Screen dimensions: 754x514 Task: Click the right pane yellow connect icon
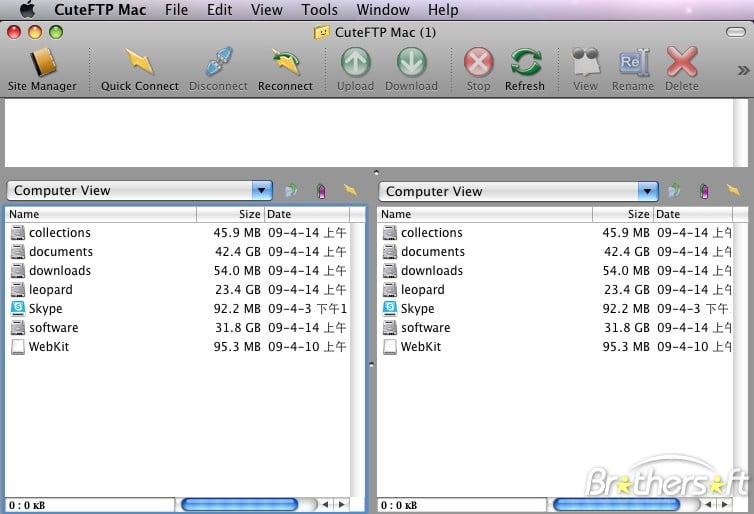point(733,190)
